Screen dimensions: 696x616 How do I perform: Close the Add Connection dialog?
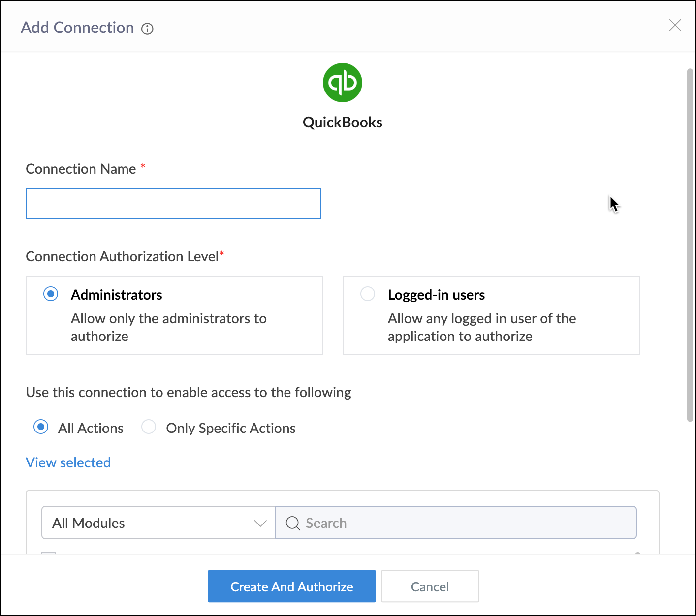675,25
